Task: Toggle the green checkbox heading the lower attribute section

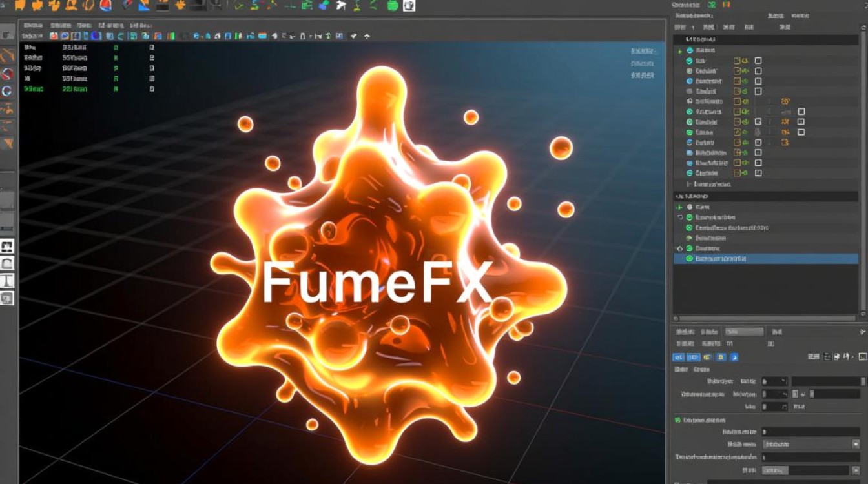Action: click(x=677, y=420)
